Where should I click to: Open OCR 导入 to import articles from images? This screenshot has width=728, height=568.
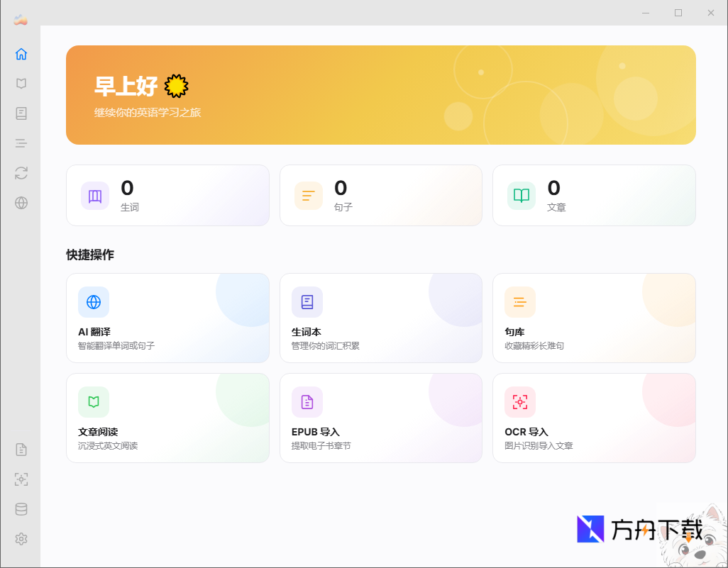(594, 418)
